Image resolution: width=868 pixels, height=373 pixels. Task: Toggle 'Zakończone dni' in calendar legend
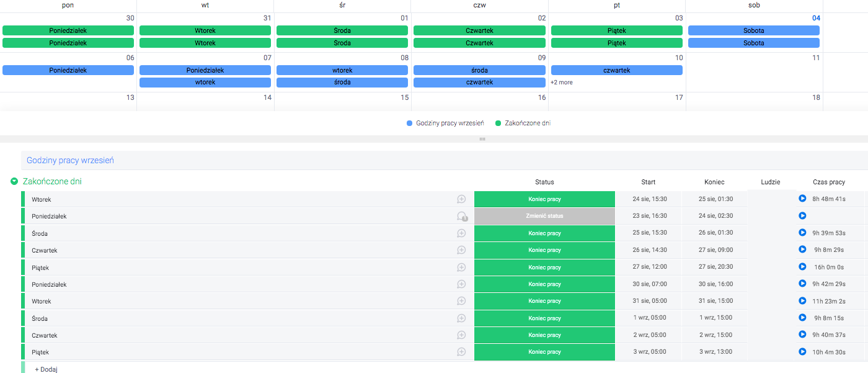coord(523,123)
